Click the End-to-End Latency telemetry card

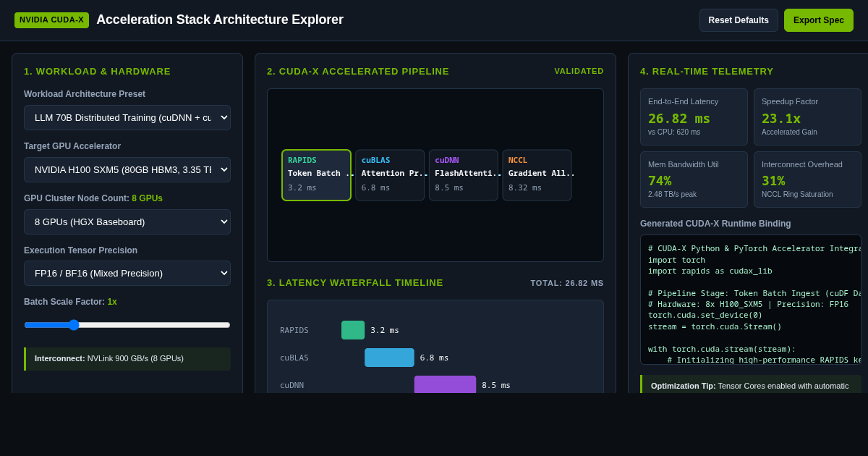(x=694, y=117)
